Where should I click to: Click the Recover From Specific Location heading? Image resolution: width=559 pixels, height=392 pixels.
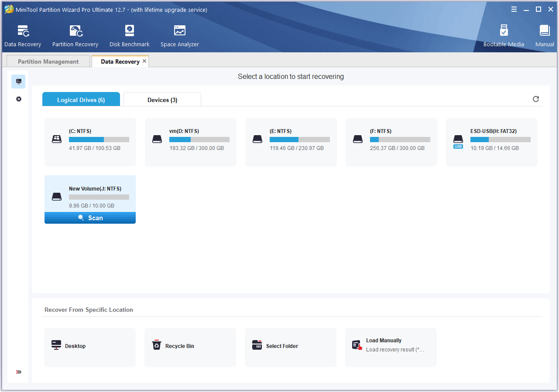point(89,310)
